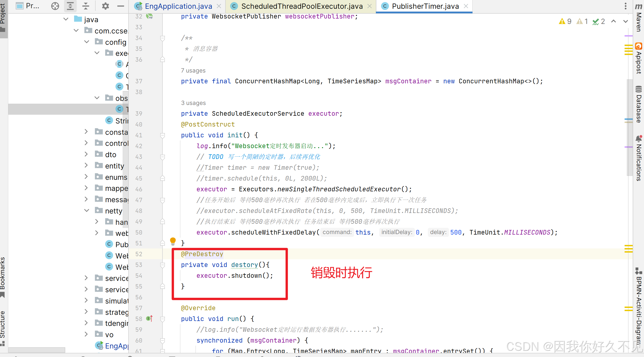
Task: Click the 7 usages inlay link
Action: 193,70
